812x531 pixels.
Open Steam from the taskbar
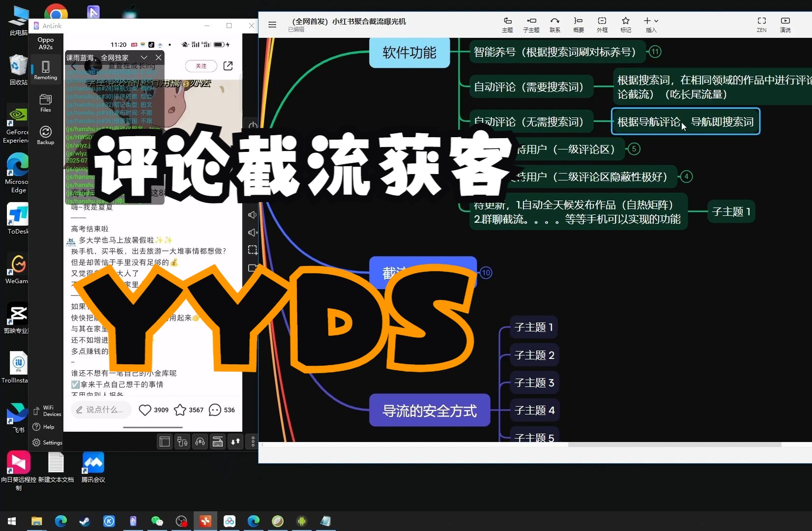click(85, 521)
